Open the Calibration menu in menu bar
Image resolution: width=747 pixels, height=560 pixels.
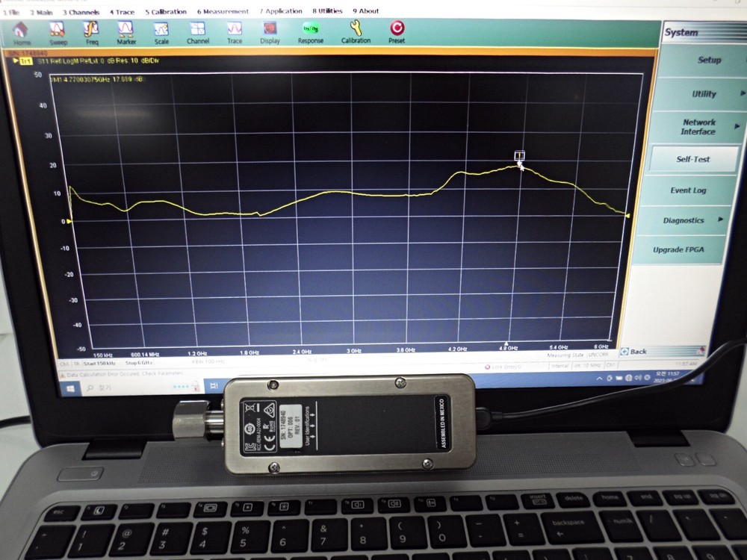click(166, 11)
